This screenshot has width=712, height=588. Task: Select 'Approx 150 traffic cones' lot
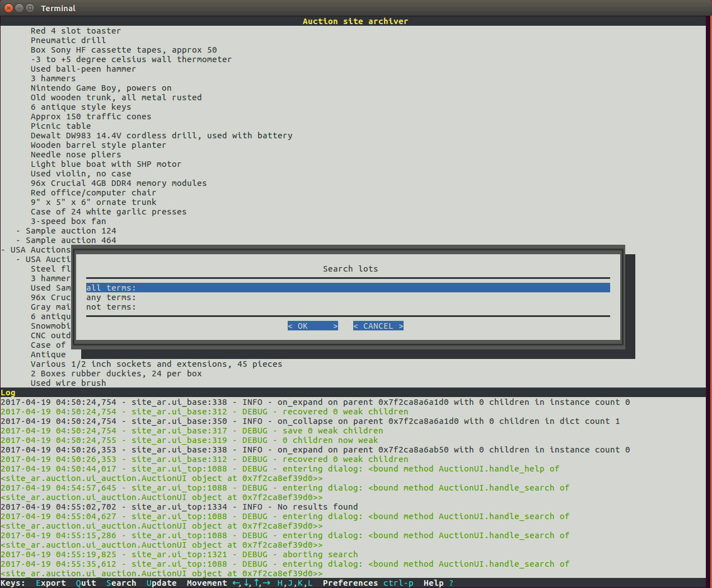coord(91,116)
